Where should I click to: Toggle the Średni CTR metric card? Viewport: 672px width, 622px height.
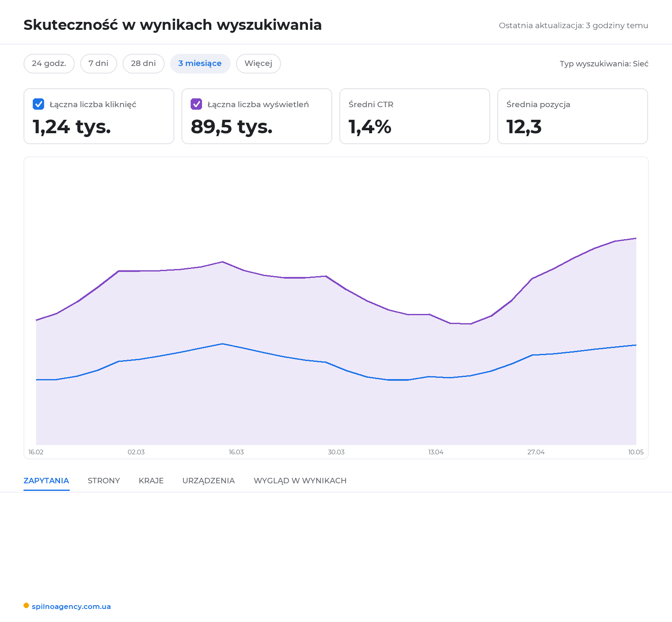pos(415,116)
